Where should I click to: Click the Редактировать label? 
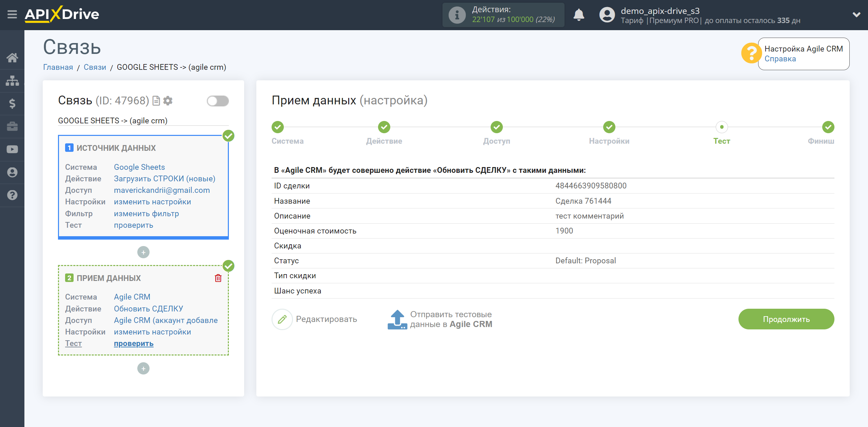[x=326, y=319]
